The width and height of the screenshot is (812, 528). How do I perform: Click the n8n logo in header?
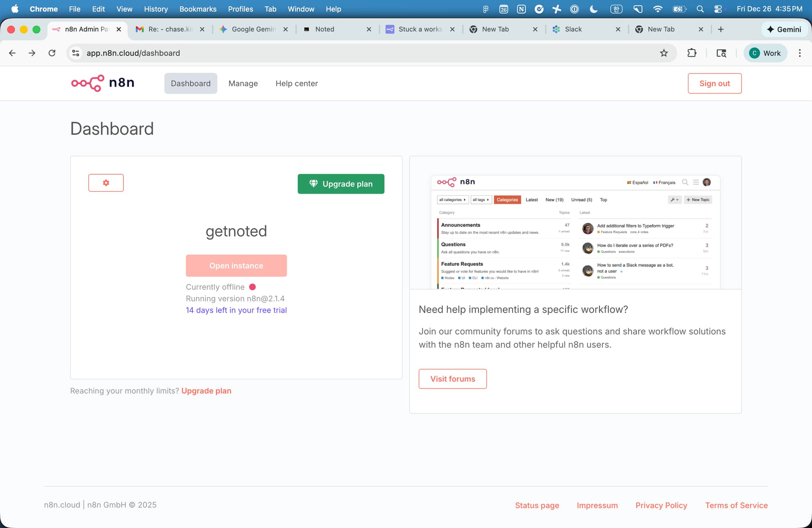pyautogui.click(x=103, y=83)
